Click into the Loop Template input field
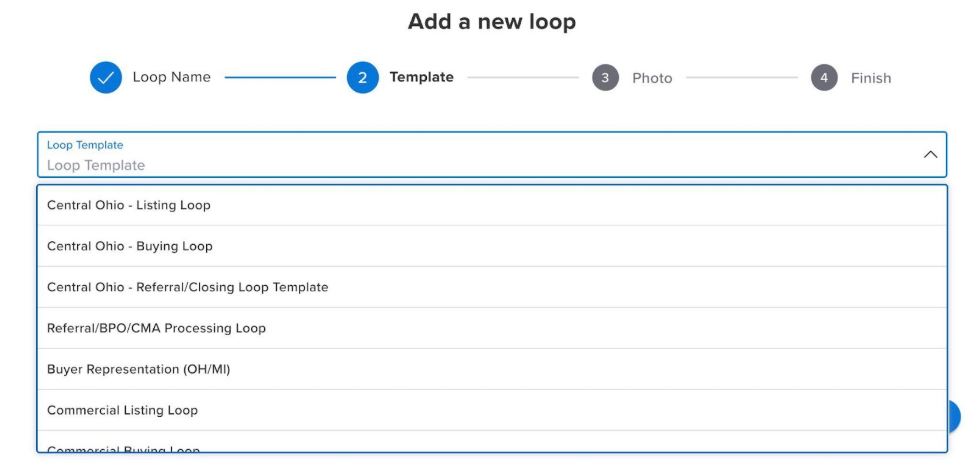 (x=480, y=165)
